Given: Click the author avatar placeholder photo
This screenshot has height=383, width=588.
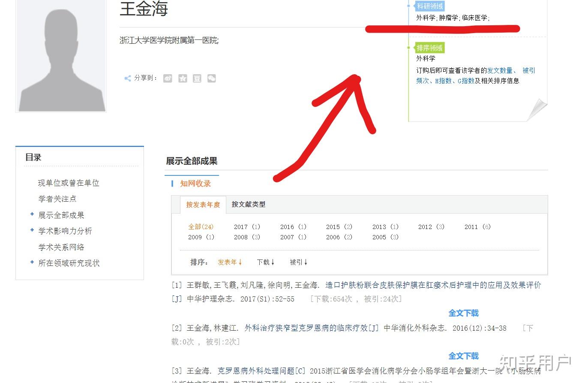Looking at the screenshot, I should pyautogui.click(x=61, y=56).
